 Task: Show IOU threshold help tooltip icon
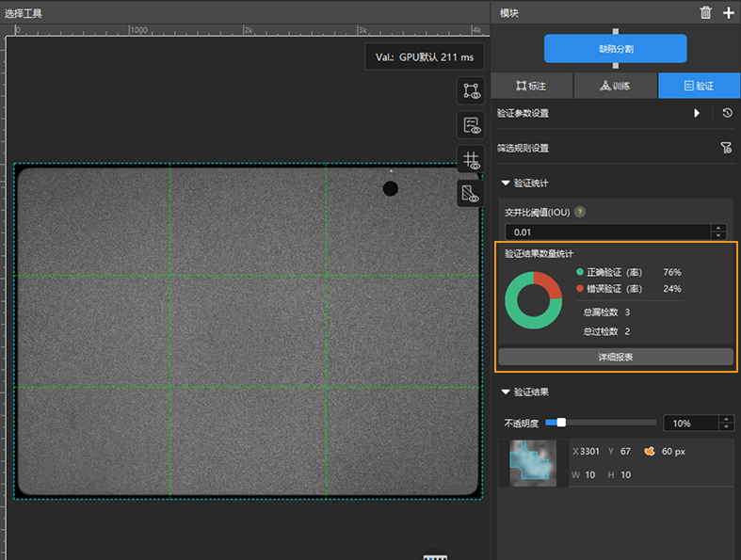tap(580, 212)
